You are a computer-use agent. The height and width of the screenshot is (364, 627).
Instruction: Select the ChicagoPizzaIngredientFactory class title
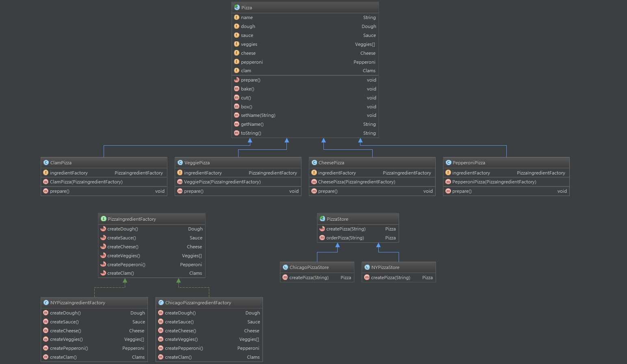coord(198,303)
